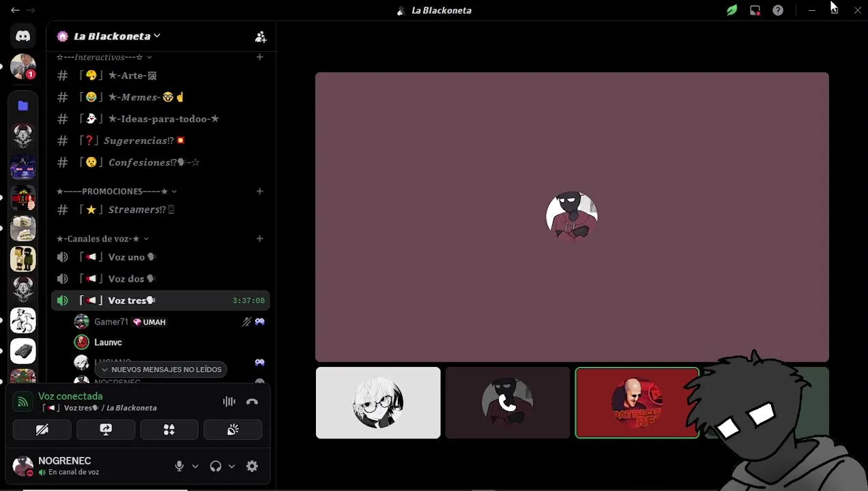
Task: Collapse the PROMOCIONES category
Action: (117, 192)
